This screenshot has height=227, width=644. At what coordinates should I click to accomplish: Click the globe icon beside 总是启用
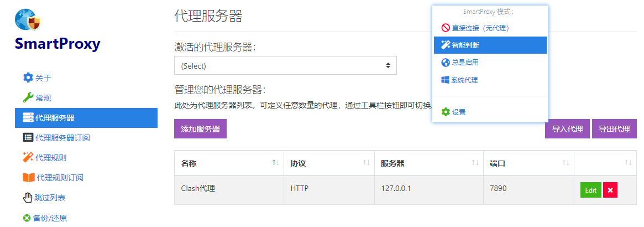[x=446, y=63]
